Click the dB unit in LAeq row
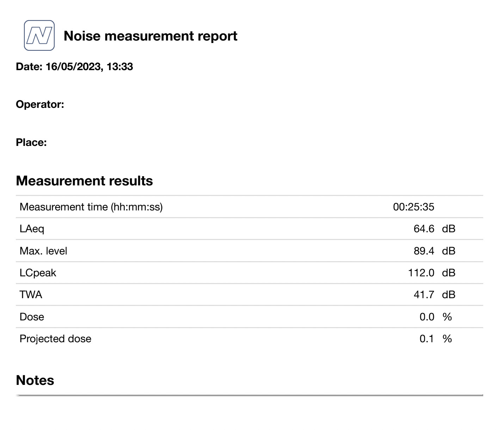Image resolution: width=504 pixels, height=430 pixels. 449,229
